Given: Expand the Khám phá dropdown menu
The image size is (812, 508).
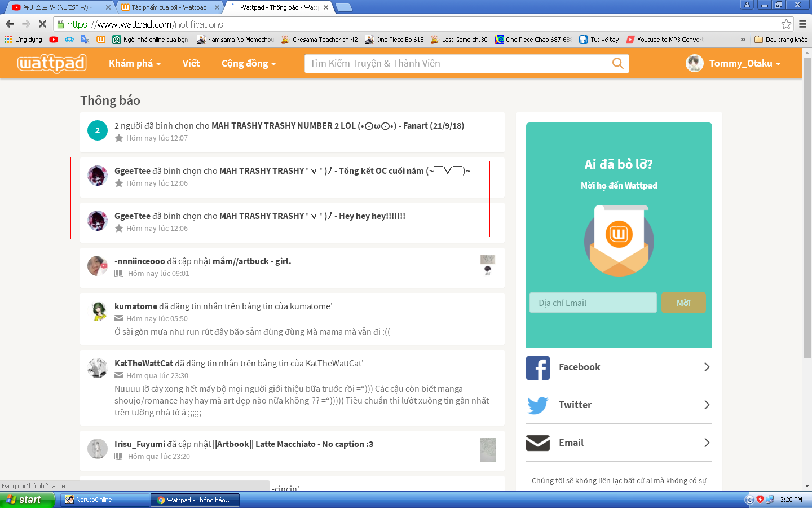Looking at the screenshot, I should coord(134,63).
